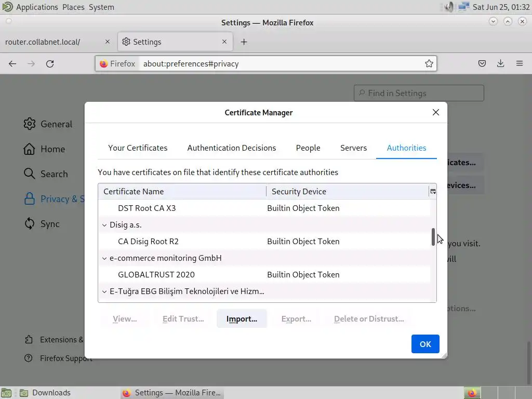Collapse the E-Tuğra EBG Bilişim group

tap(104, 291)
